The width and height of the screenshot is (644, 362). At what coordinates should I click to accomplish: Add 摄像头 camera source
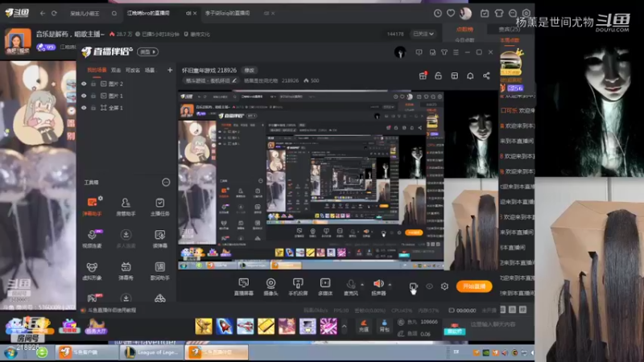tap(270, 286)
